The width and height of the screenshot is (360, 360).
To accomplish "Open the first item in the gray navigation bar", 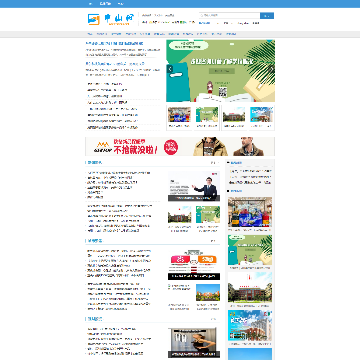I will (x=90, y=34).
